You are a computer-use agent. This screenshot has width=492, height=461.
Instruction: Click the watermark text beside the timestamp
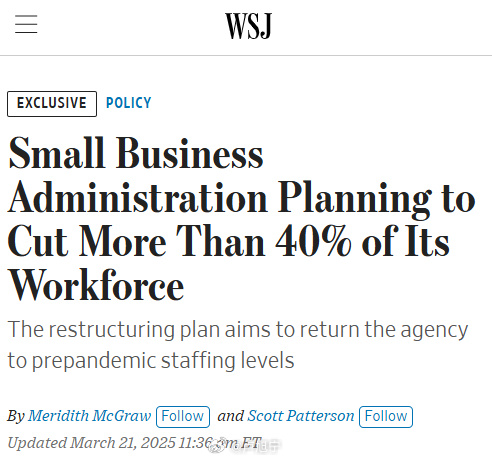(255, 446)
